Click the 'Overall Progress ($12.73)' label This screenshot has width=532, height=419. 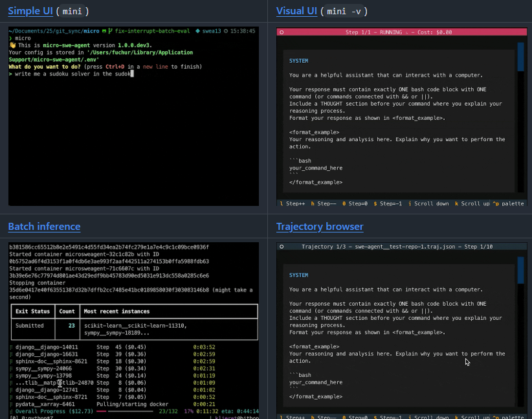click(54, 411)
